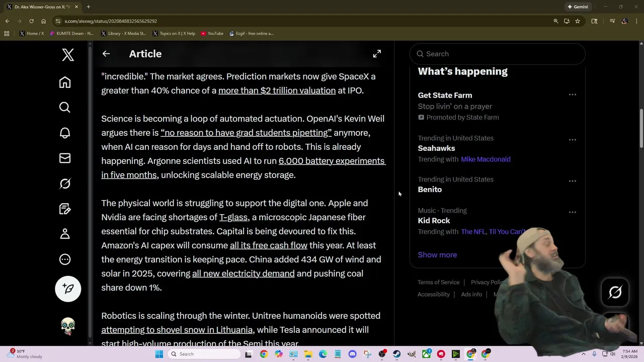This screenshot has width=644, height=362.
Task: Open Ads info footer link
Action: (471, 295)
